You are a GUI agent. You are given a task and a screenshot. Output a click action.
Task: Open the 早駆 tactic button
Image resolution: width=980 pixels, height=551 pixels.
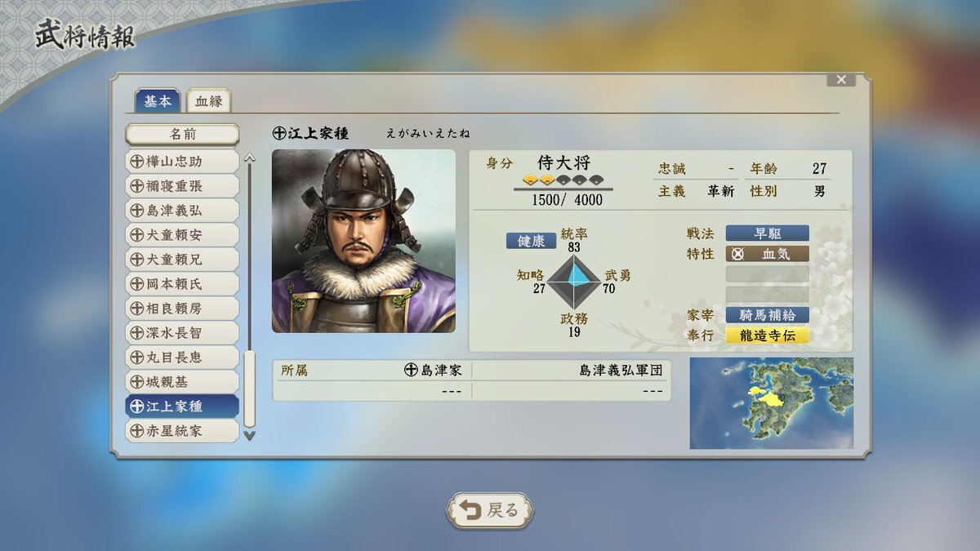(x=767, y=233)
